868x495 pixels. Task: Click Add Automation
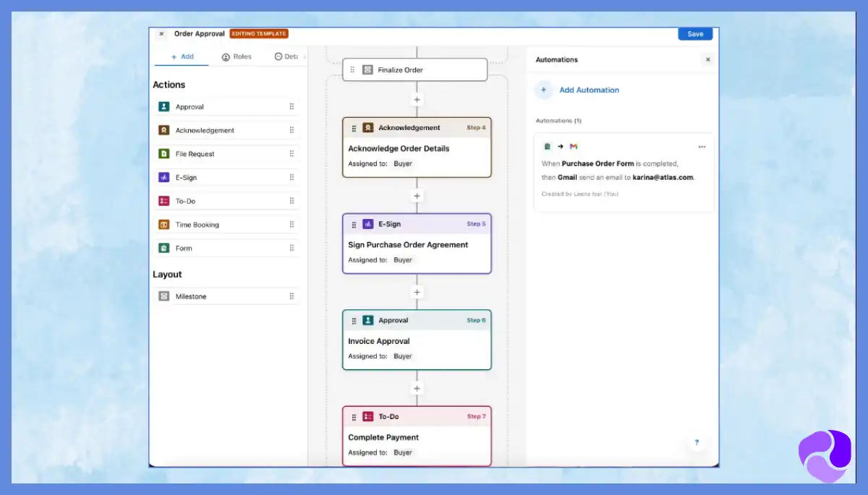click(589, 90)
